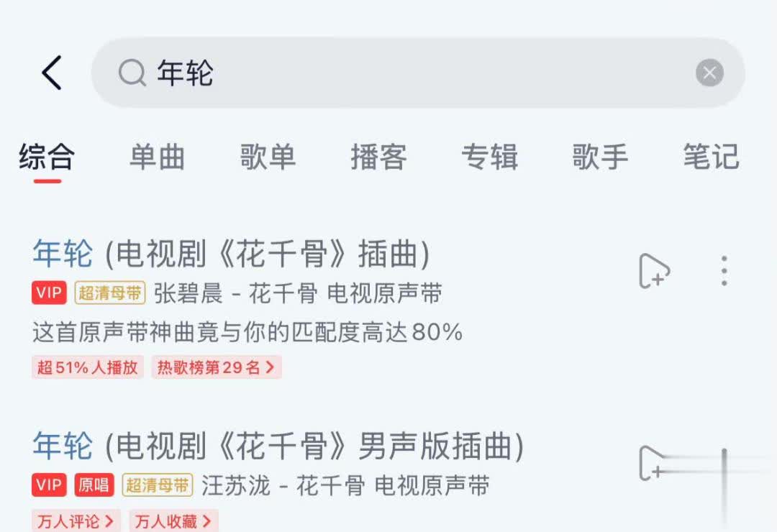Screen dimensions: 777x532
Task: Open the 播客 tab
Action: click(x=379, y=157)
